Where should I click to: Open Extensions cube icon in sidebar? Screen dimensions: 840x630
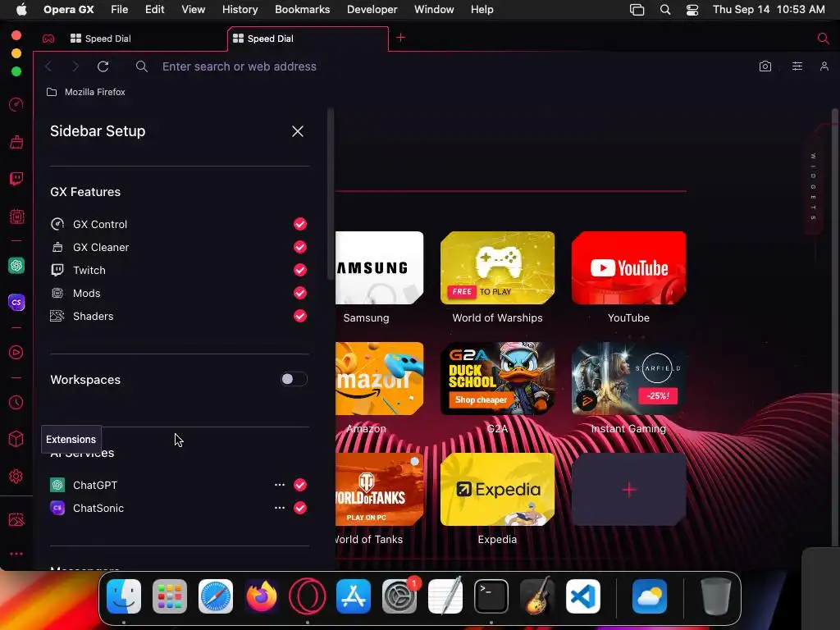coord(16,440)
